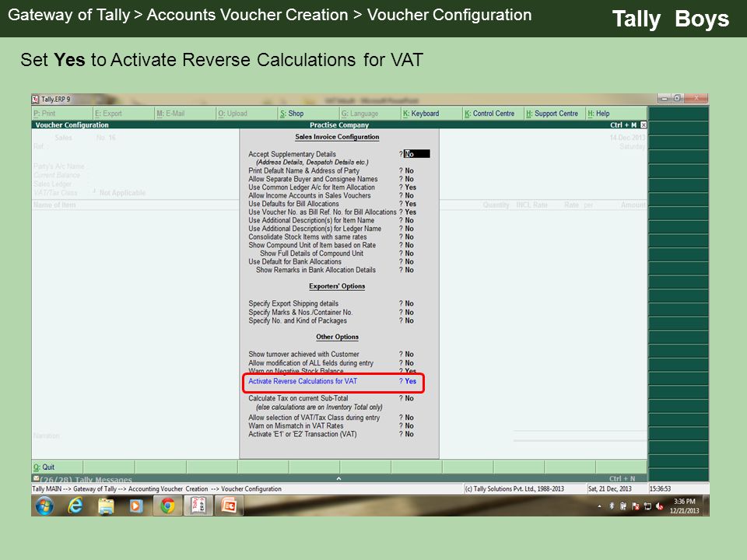Click the Tally.ERP 9 title bar icon
The height and width of the screenshot is (560, 747).
pyautogui.click(x=35, y=99)
